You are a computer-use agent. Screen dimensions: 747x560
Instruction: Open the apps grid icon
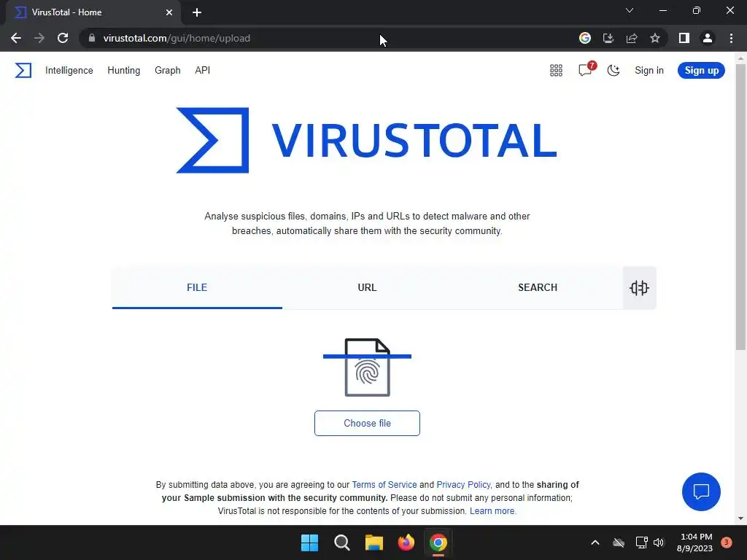coord(556,71)
